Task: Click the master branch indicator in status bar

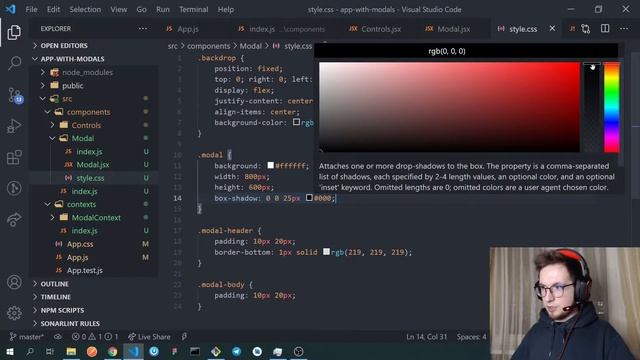Action: (x=27, y=337)
